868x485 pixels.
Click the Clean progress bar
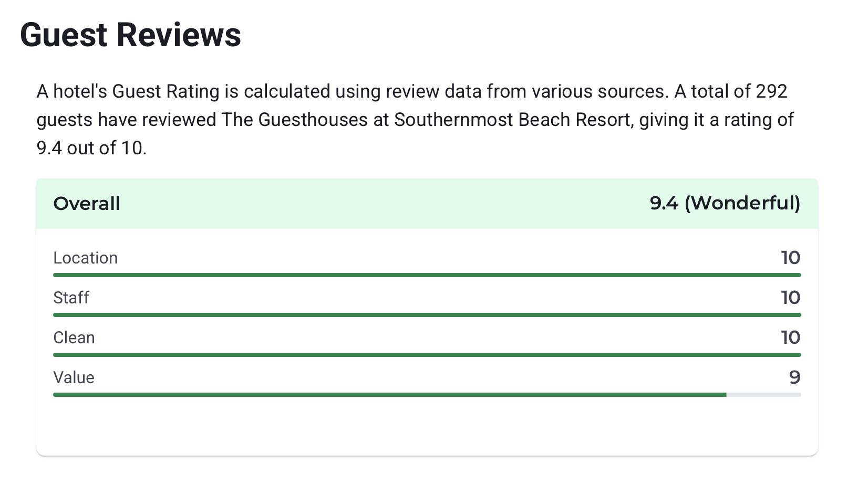click(427, 355)
